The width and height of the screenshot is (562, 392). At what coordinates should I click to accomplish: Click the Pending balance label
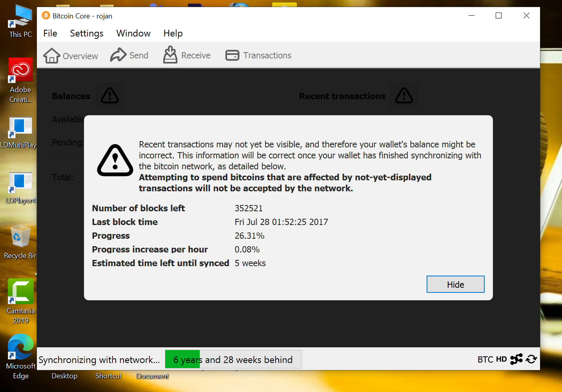(68, 142)
